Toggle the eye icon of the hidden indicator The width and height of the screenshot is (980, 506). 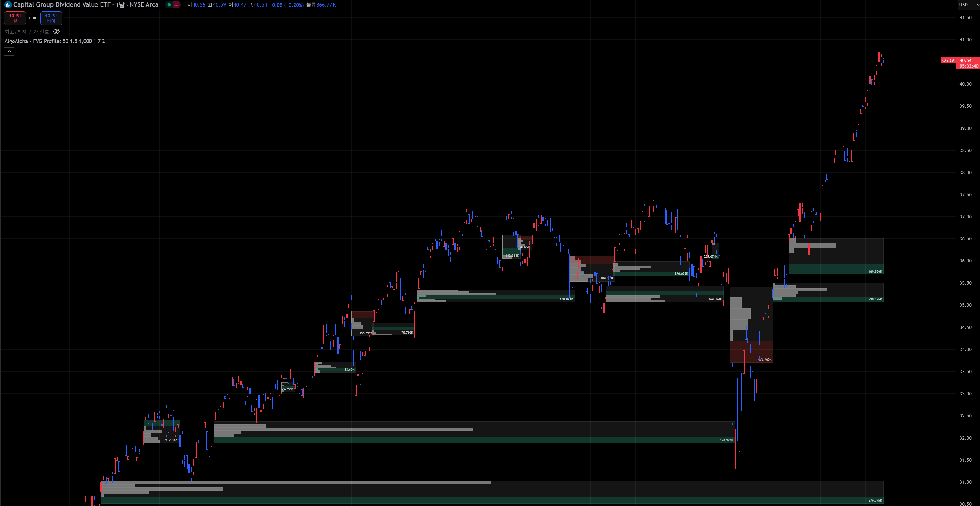point(56,32)
